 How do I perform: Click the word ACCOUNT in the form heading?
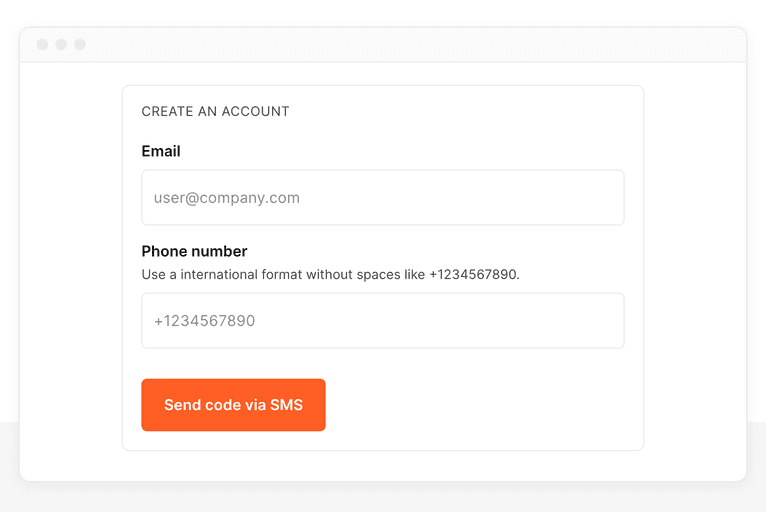[255, 112]
